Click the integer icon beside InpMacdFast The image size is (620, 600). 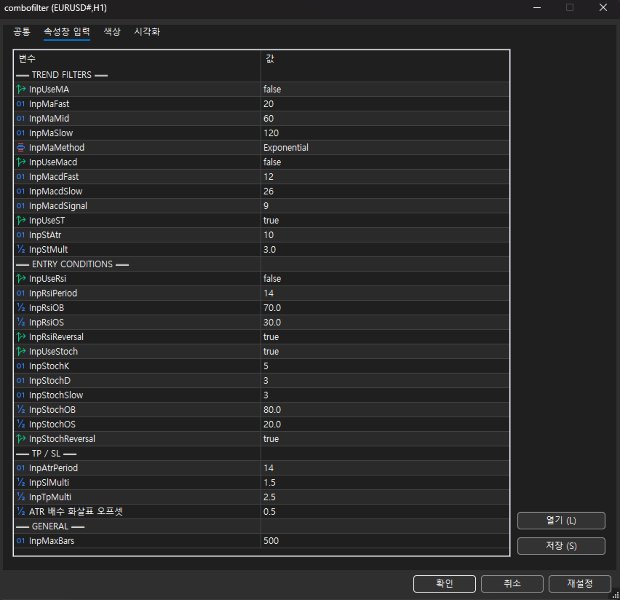[21, 177]
